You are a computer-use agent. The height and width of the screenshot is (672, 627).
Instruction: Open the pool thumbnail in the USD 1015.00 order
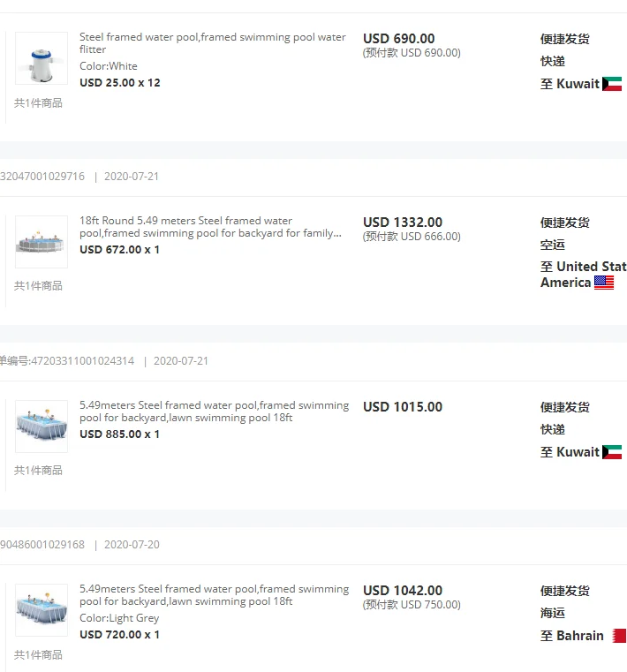[x=42, y=426]
